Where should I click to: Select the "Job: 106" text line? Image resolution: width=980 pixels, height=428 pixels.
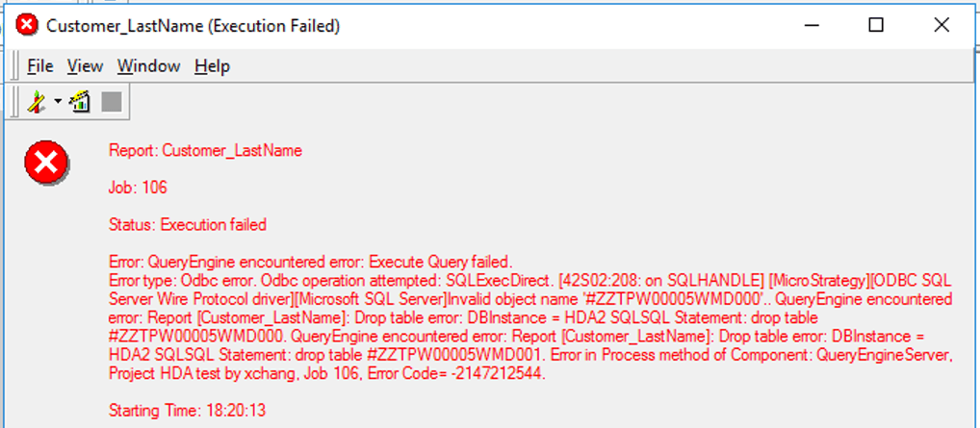coord(138,188)
